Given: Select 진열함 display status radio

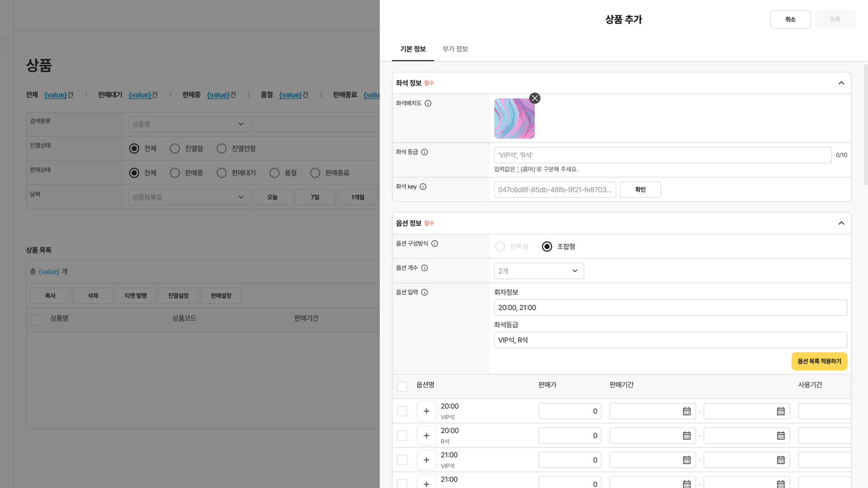Looking at the screenshot, I should pyautogui.click(x=175, y=149).
